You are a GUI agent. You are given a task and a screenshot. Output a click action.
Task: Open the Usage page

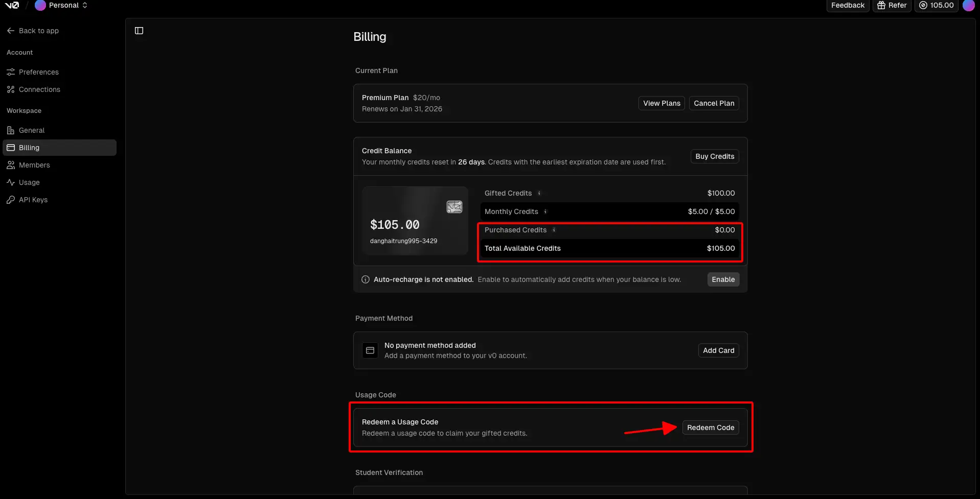(x=29, y=182)
